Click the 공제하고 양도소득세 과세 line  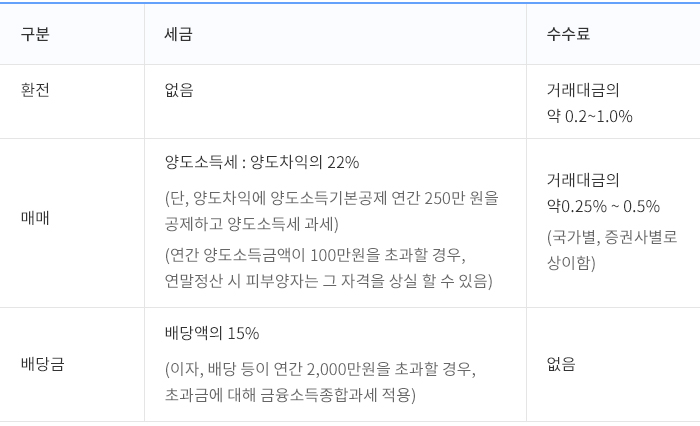click(x=251, y=224)
